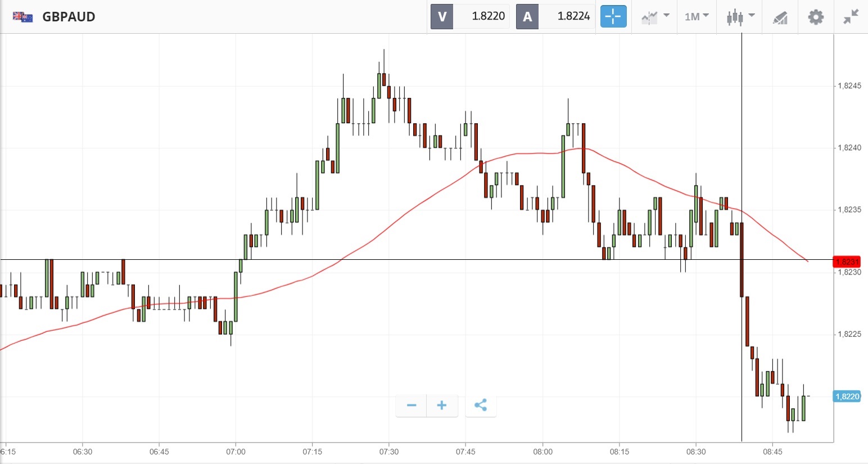Expand the candlestick chart type menu
Viewport: 868px width, 464px height.
point(740,17)
